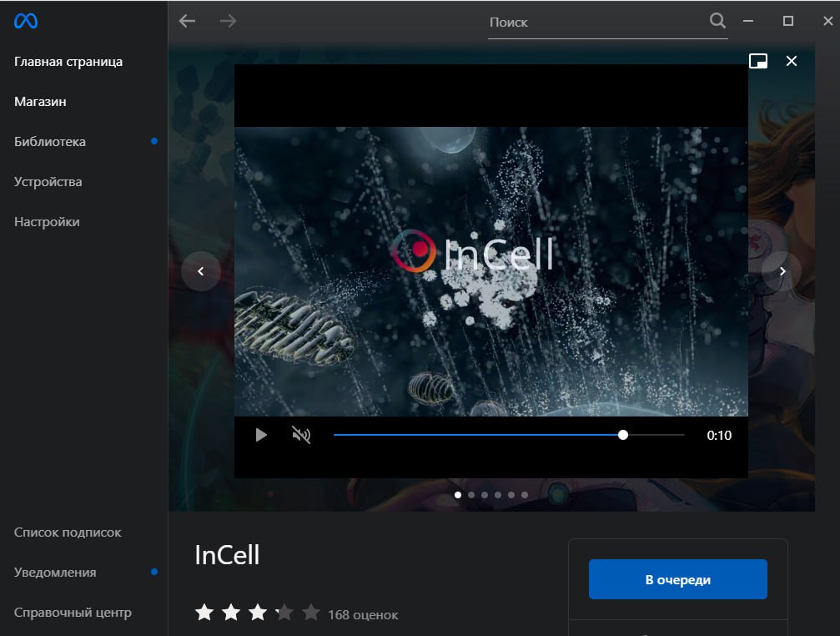Select the second carousel dot
Viewport: 840px width, 636px height.
(471, 495)
